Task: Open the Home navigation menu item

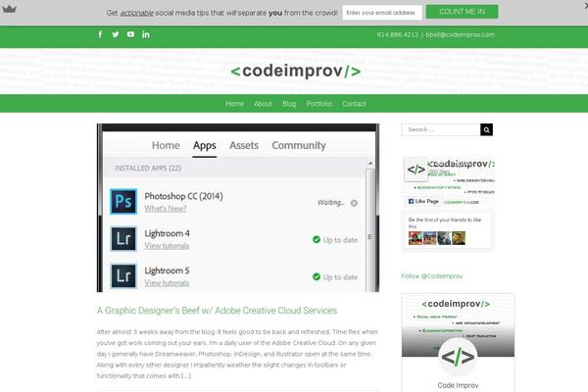Action: [x=235, y=104]
